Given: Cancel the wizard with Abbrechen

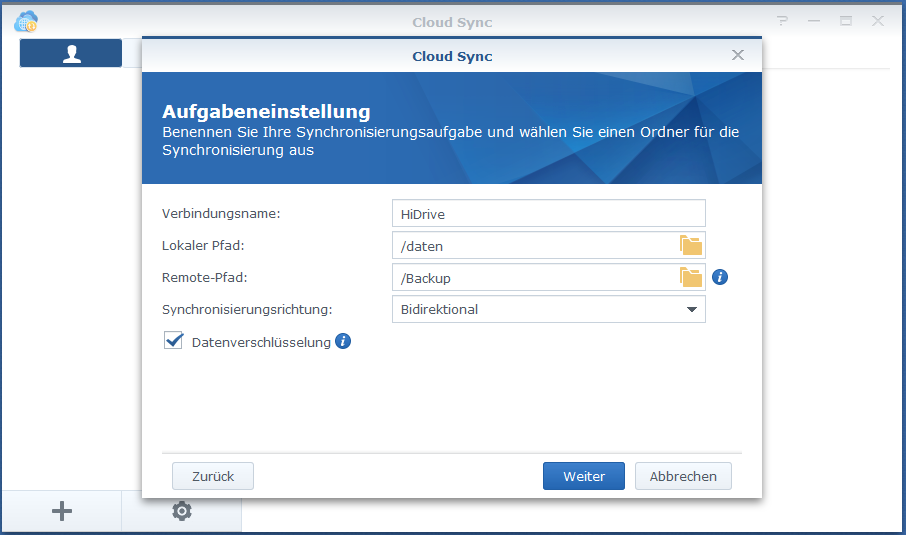Looking at the screenshot, I should (683, 476).
